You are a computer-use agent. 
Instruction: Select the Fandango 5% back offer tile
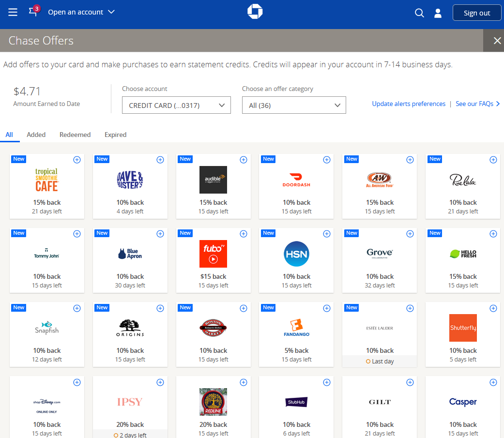296,334
